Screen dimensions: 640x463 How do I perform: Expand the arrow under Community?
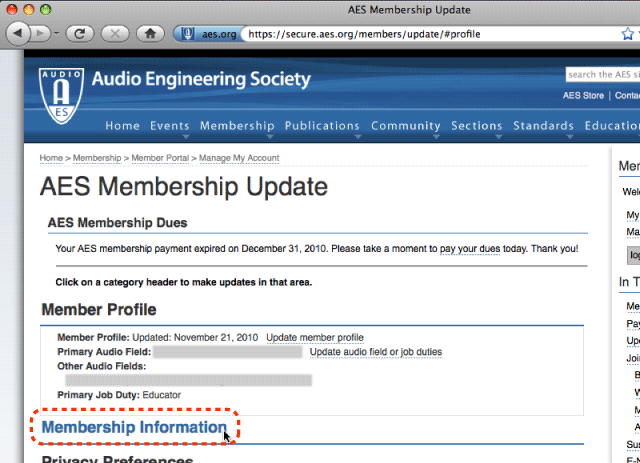tap(436, 137)
